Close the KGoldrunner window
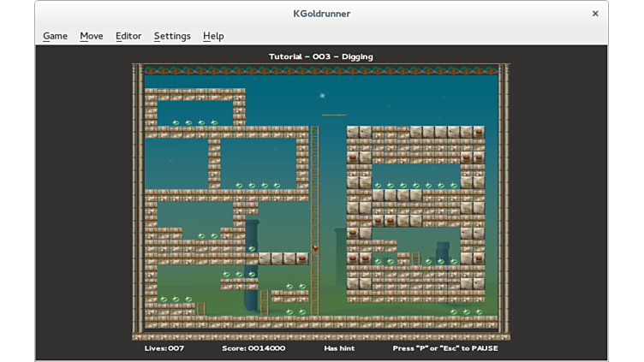Image resolution: width=644 pixels, height=362 pixels. 595,13
